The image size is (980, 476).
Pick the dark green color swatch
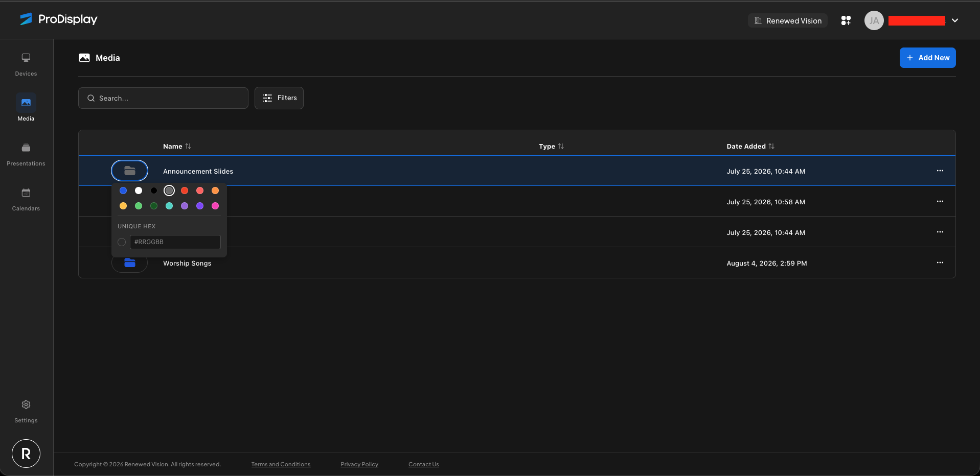tap(154, 206)
